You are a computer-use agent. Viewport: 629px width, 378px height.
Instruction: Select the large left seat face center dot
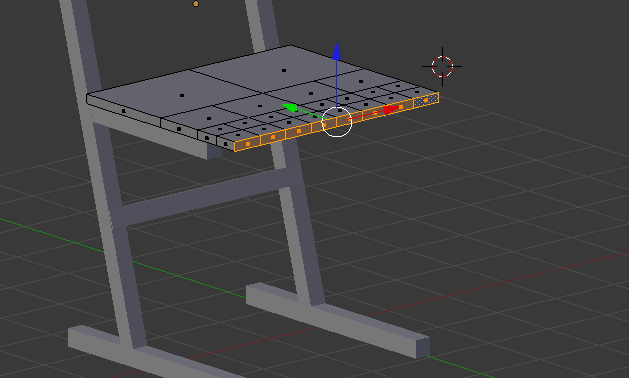pos(182,96)
